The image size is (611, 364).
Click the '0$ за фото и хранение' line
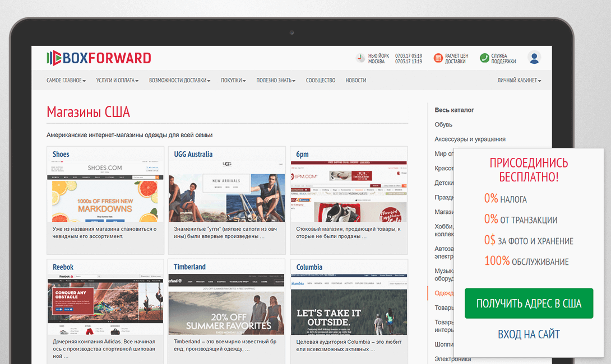(x=529, y=240)
